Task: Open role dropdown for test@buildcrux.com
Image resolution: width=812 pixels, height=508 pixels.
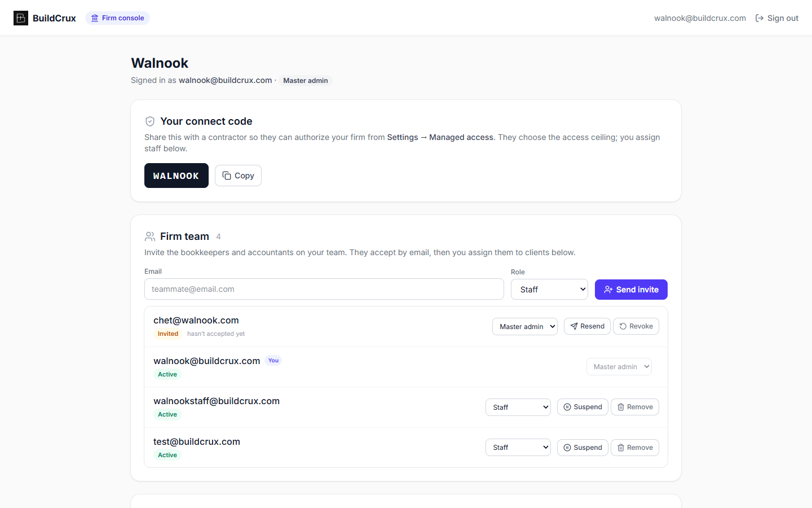Action: tap(518, 448)
